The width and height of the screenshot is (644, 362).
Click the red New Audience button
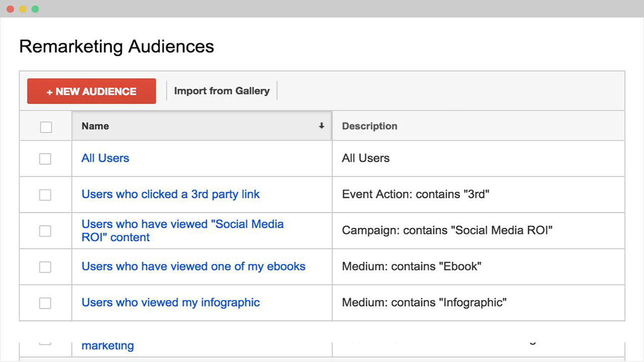(x=92, y=92)
